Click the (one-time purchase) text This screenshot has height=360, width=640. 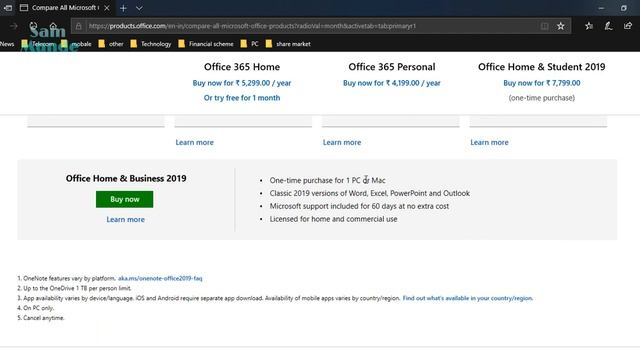coord(542,98)
